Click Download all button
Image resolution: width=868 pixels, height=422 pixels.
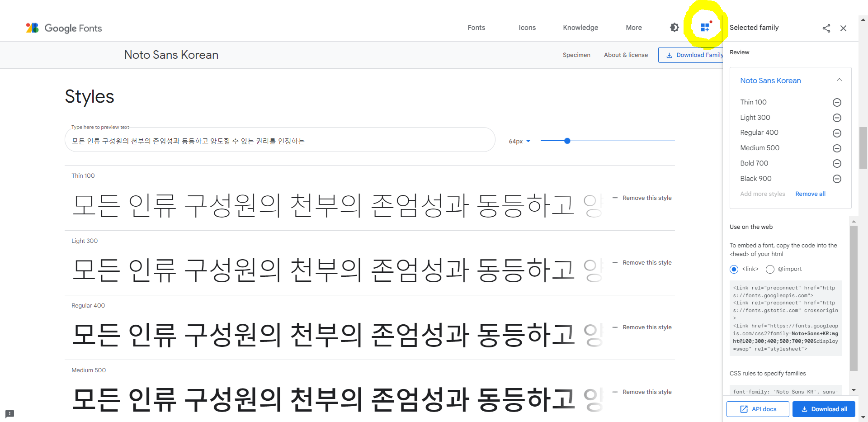pyautogui.click(x=824, y=409)
